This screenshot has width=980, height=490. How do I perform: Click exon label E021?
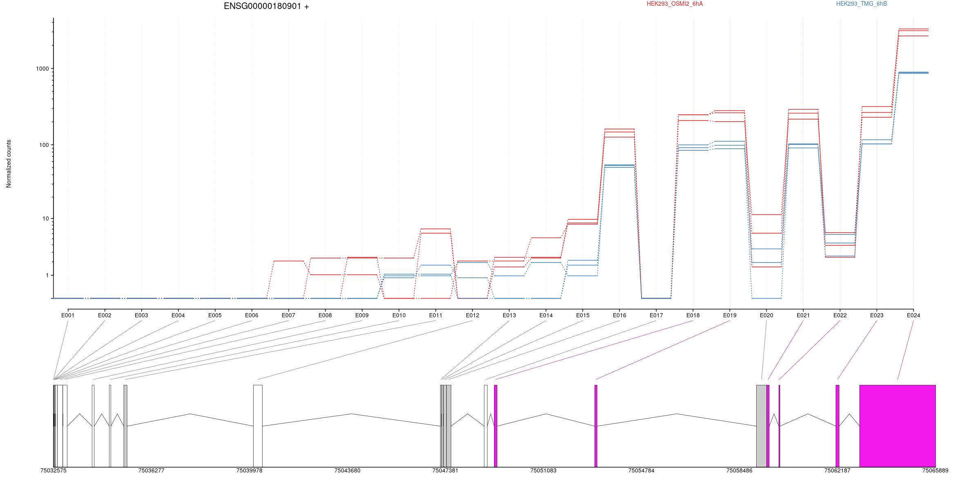tap(803, 315)
